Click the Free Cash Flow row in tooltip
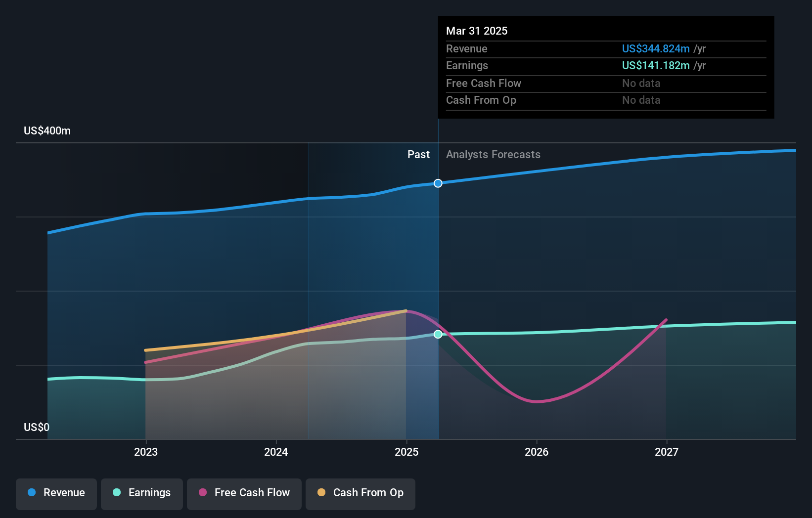The width and height of the screenshot is (812, 518). (606, 84)
